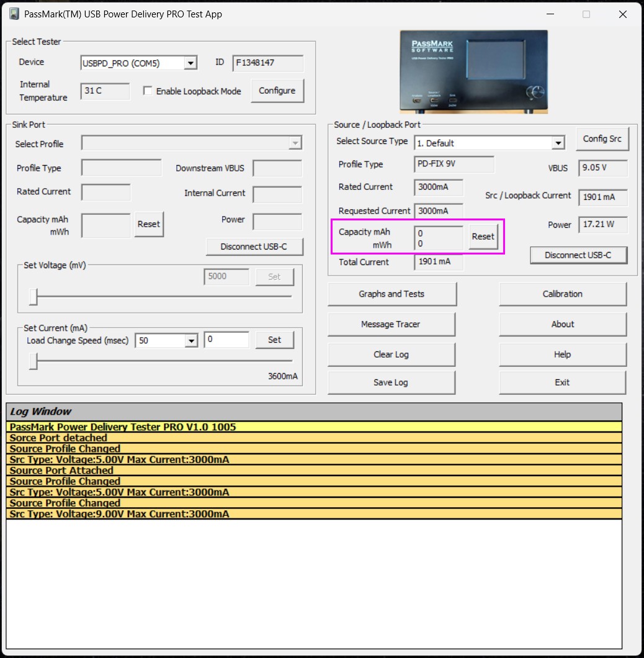The image size is (644, 658).
Task: Open Graphs and Tests
Action: pos(392,294)
